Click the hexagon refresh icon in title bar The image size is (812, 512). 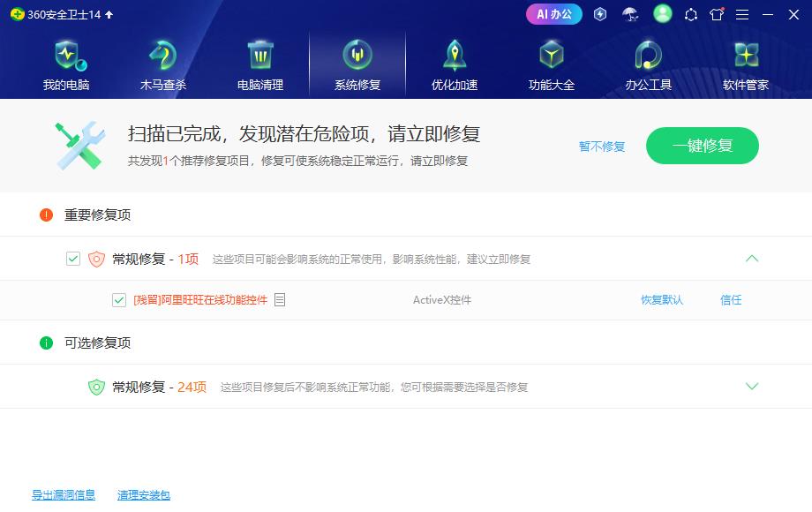point(691,14)
